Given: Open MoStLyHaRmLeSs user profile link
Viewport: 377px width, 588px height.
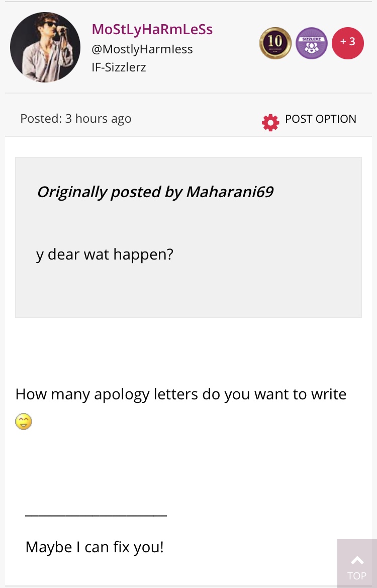Looking at the screenshot, I should pyautogui.click(x=152, y=29).
